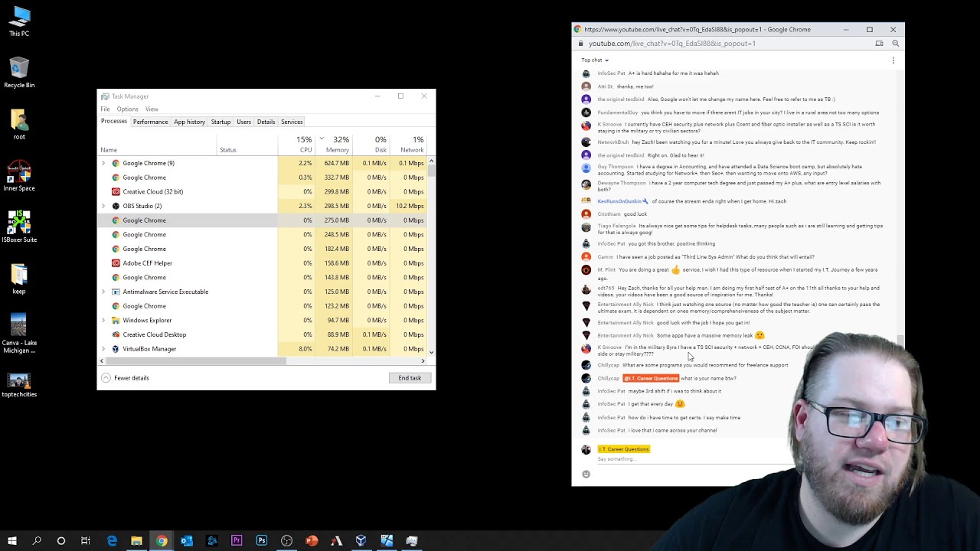Open This PC desktop icon

coord(19,21)
